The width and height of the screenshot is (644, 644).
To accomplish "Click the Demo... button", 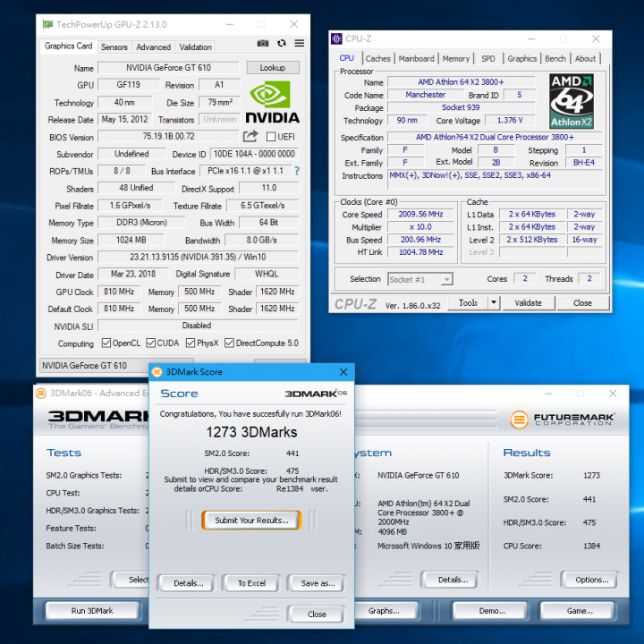I will pos(492,611).
